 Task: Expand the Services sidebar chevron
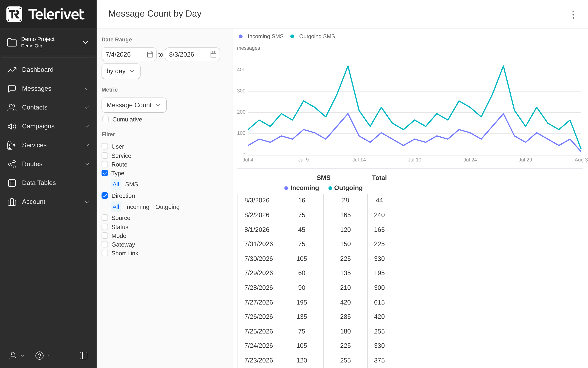tap(87, 145)
